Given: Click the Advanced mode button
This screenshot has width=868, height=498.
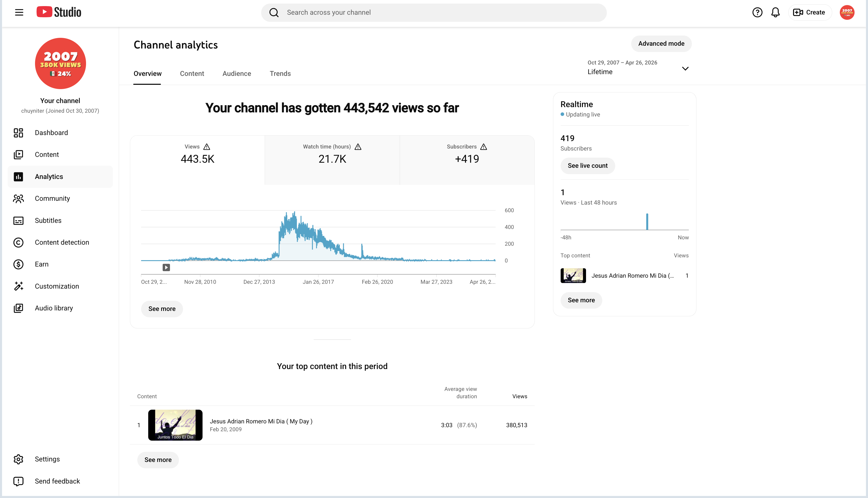Looking at the screenshot, I should (661, 44).
